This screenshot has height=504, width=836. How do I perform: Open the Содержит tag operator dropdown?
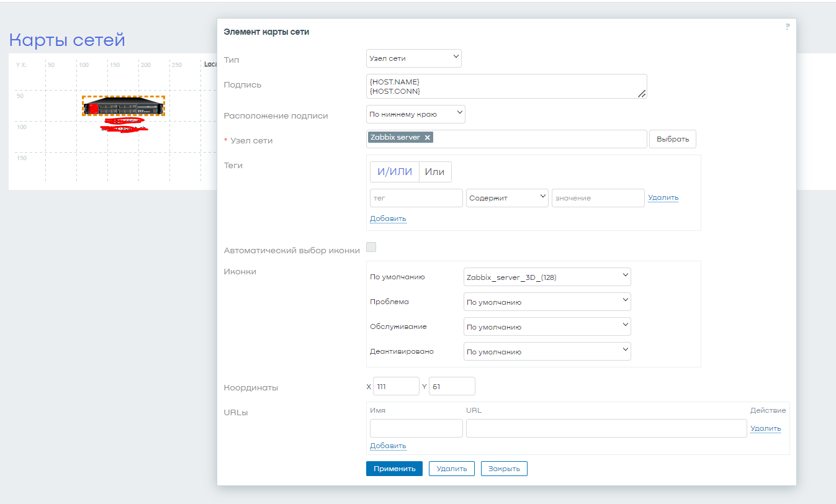point(507,198)
